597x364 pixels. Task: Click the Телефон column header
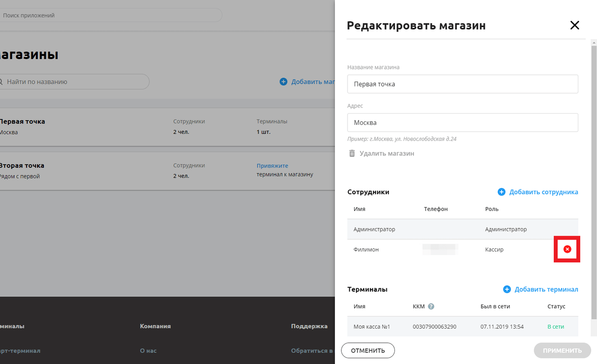436,209
